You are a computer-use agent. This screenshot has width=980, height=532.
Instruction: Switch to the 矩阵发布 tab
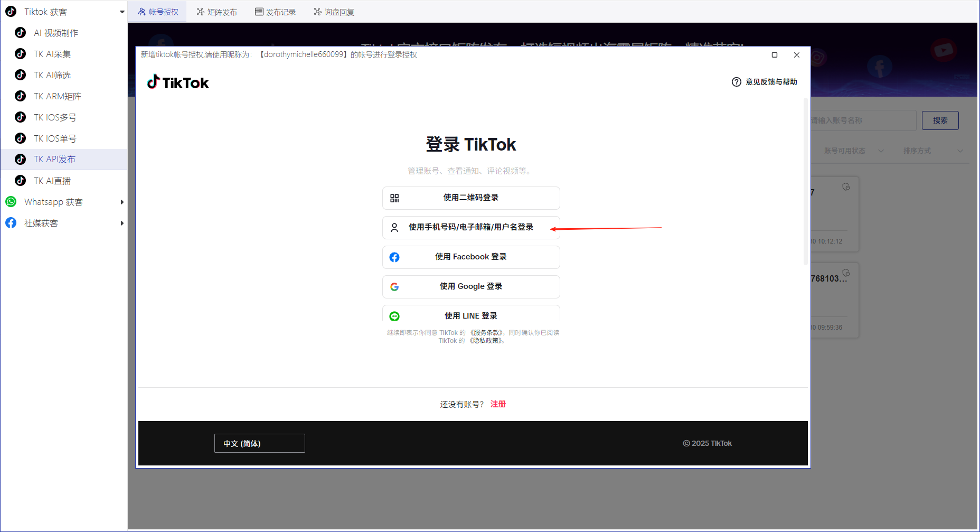click(x=216, y=12)
